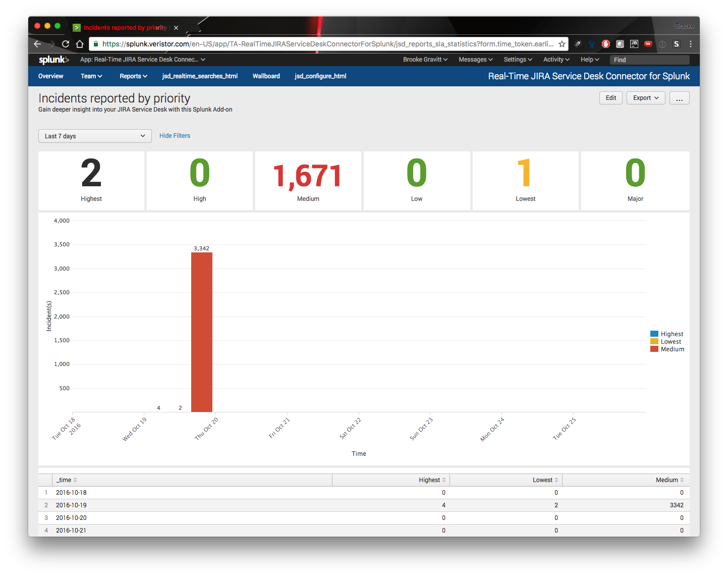This screenshot has width=728, height=577.
Task: Open the ellipsis more-actions button
Action: [x=680, y=98]
